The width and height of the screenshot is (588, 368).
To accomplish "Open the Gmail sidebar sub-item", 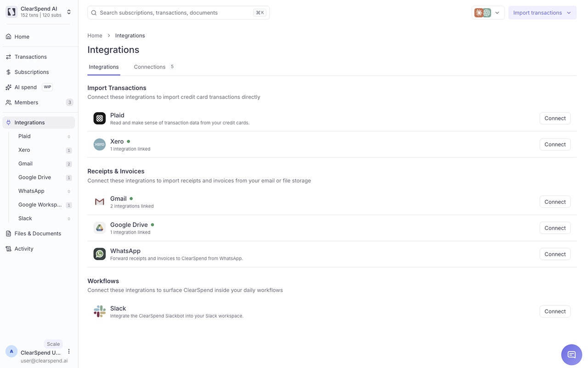I will click(x=44, y=164).
